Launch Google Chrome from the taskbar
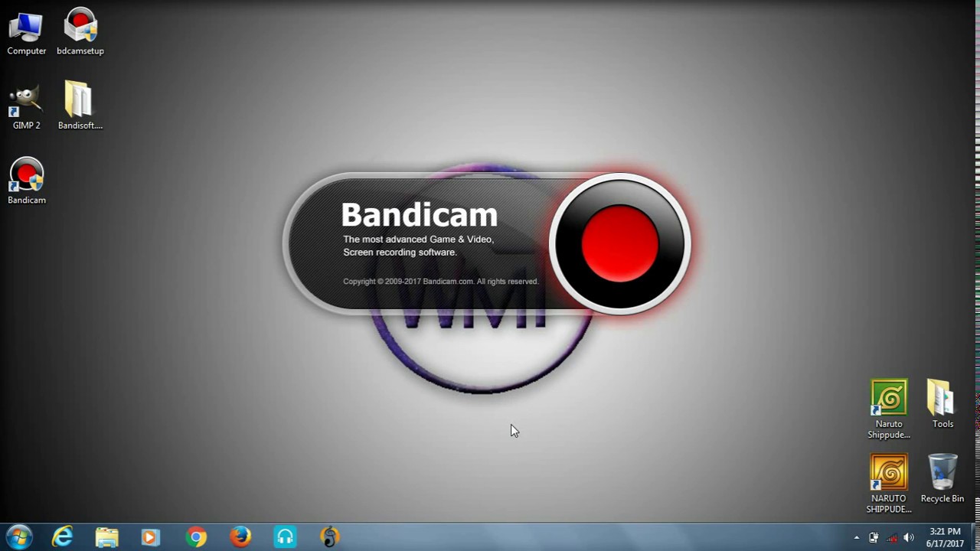The height and width of the screenshot is (551, 980). 196,537
